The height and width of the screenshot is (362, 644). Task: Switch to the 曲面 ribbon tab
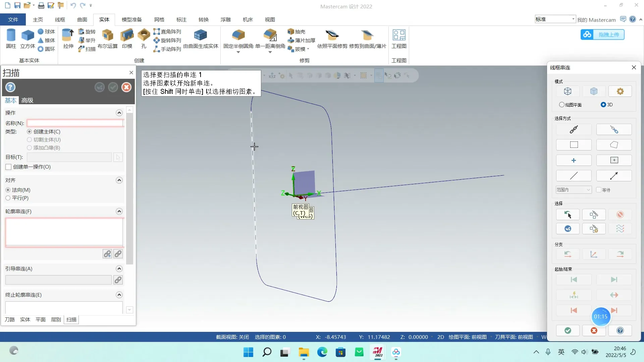[82, 19]
